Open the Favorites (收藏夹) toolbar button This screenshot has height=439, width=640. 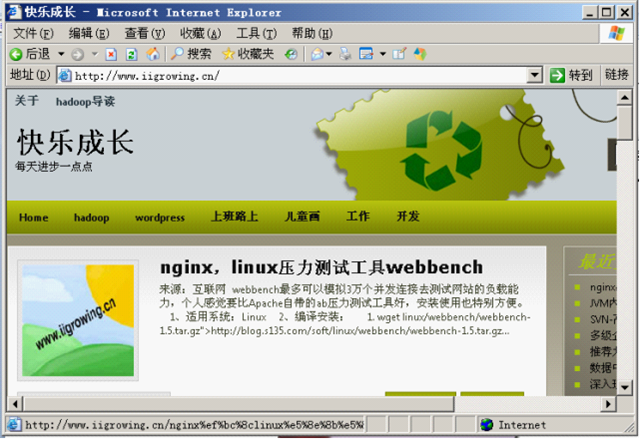tap(248, 54)
